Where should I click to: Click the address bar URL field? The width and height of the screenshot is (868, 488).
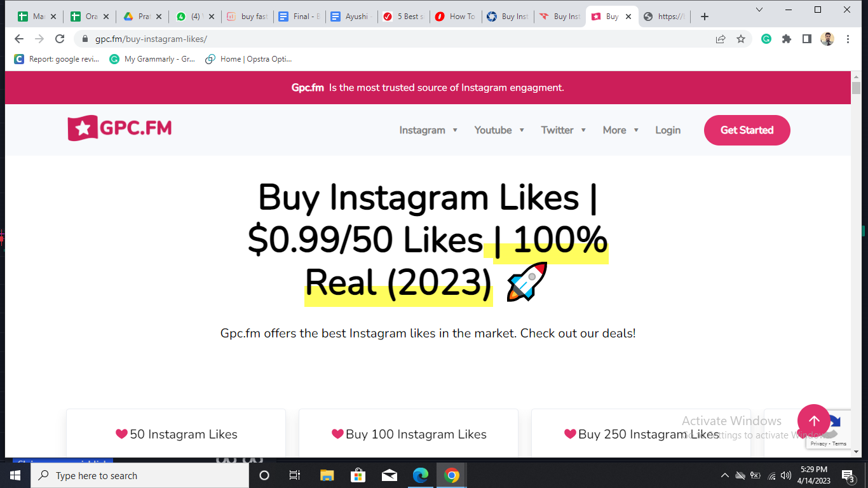pos(394,39)
